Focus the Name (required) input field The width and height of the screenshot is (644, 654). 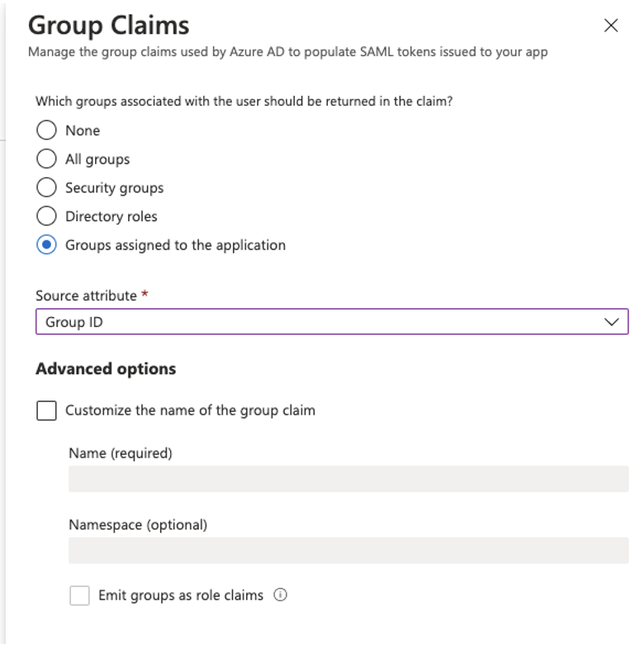[348, 479]
